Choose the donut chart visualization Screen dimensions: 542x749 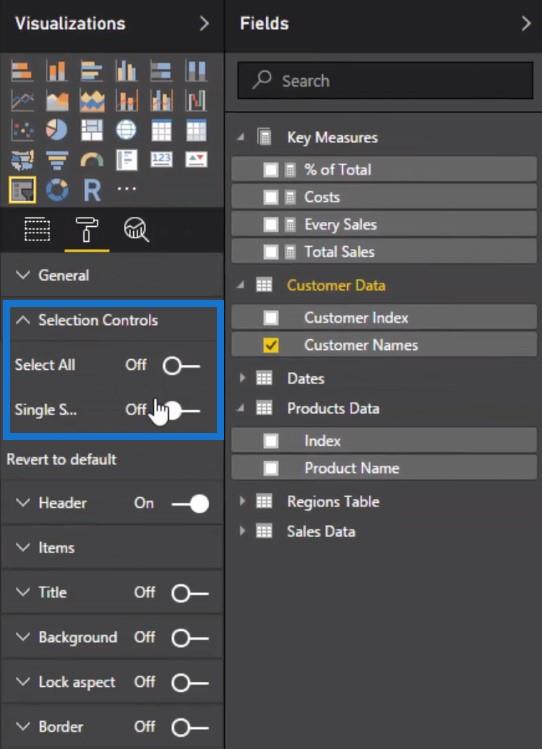point(57,190)
